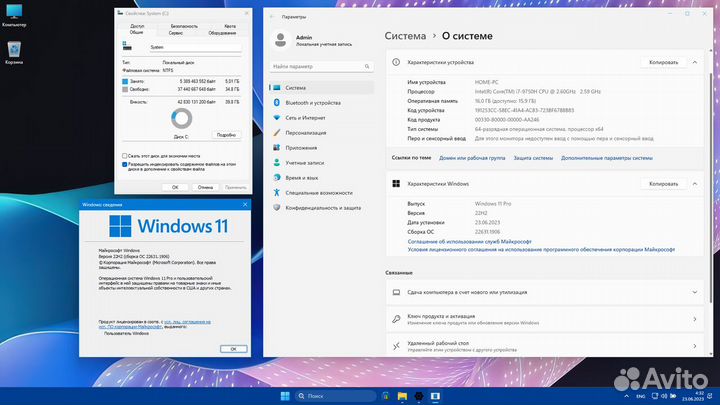Switch to Сервис tab
720x405 pixels.
click(x=175, y=33)
